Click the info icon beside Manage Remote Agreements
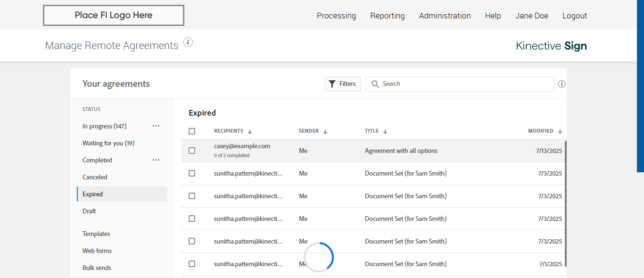This screenshot has height=278, width=644. (188, 42)
